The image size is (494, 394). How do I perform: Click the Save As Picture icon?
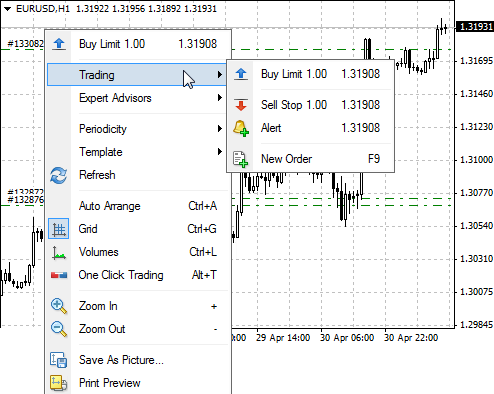(59, 360)
